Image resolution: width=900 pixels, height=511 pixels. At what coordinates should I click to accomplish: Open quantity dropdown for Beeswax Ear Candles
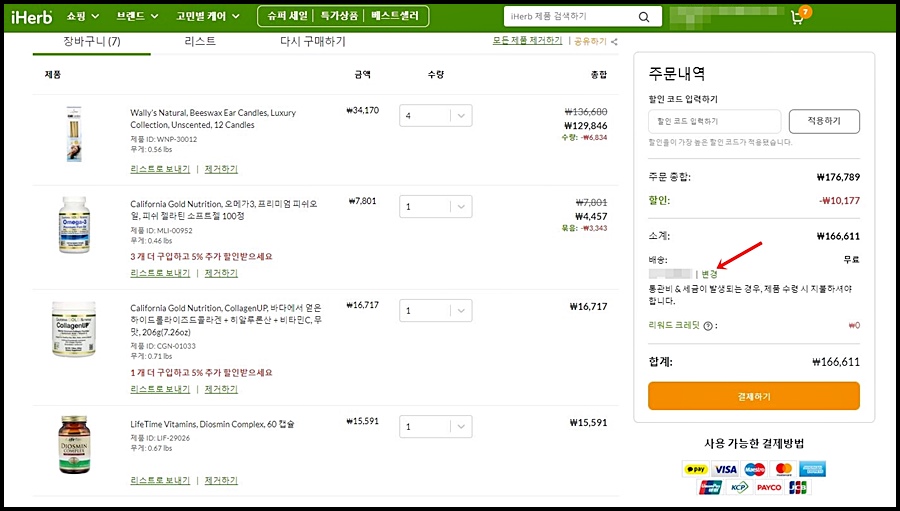tap(436, 115)
